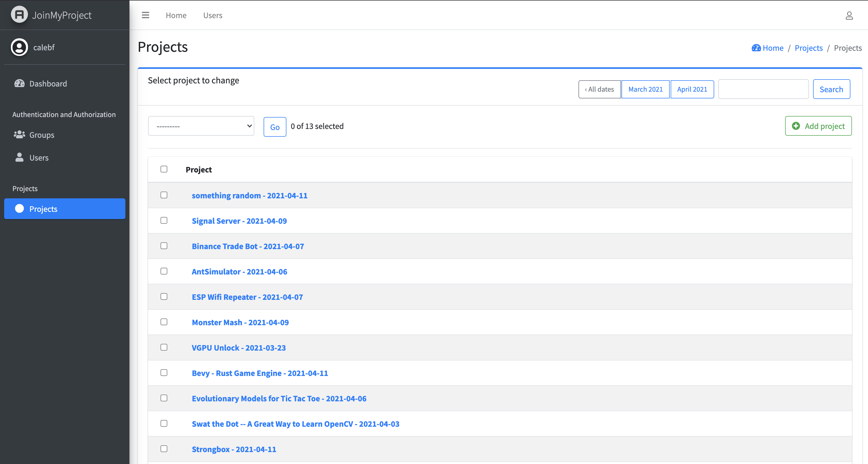Filter projects by April 2021
Image resolution: width=868 pixels, height=464 pixels.
tap(692, 89)
